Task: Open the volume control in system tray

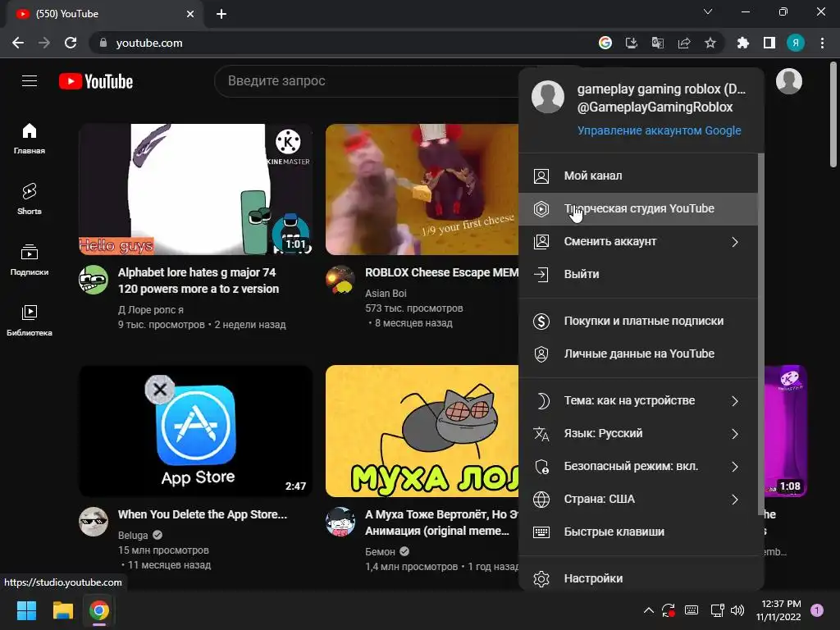Action: tap(737, 610)
